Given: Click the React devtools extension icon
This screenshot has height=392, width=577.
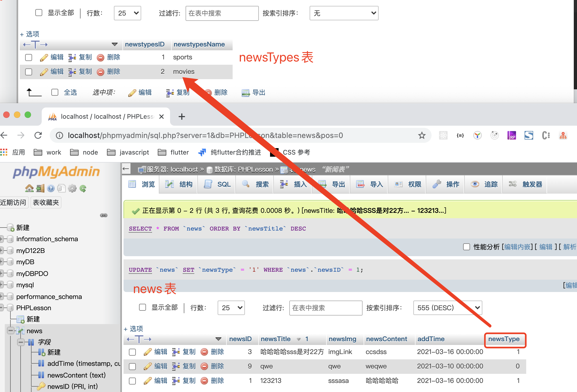Looking at the screenshot, I should [x=443, y=135].
